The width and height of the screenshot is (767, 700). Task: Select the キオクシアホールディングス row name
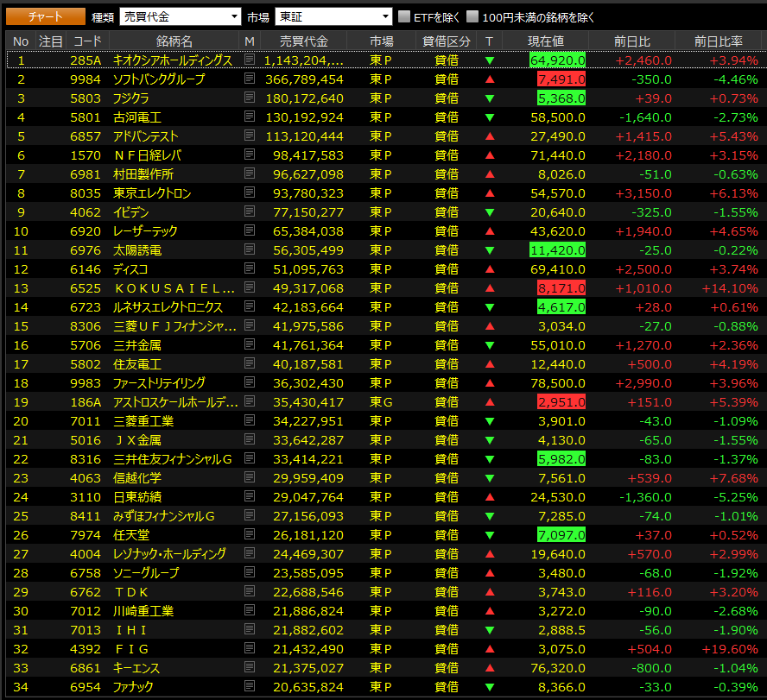(x=173, y=60)
